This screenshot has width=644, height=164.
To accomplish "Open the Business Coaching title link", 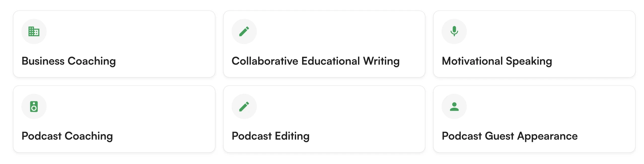I will (x=69, y=61).
